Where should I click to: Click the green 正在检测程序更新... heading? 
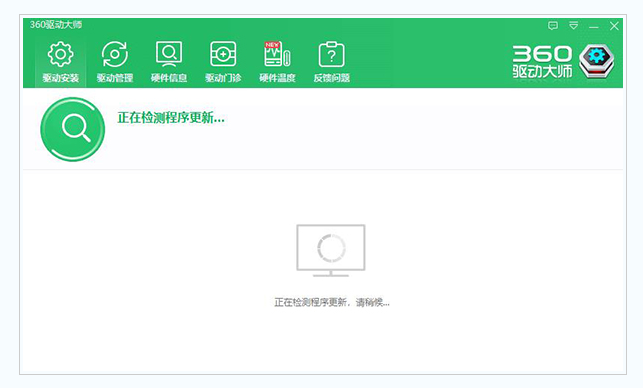171,118
